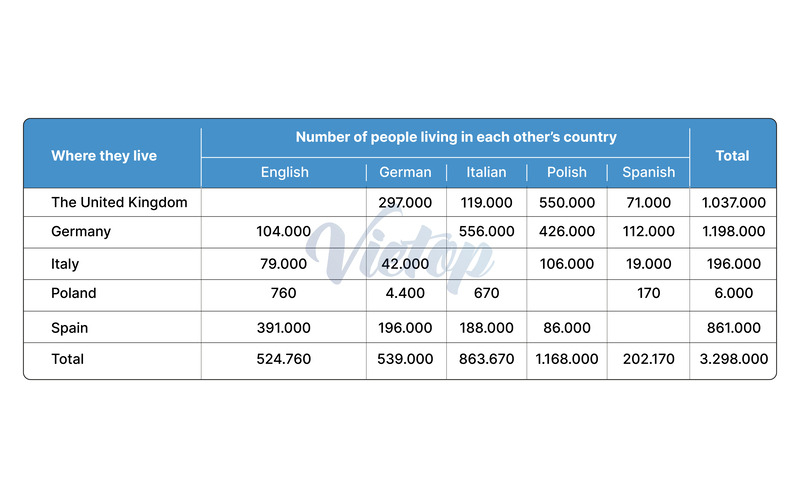Click the Poland row label
Image resolution: width=800 pixels, height=498 pixels.
(73, 293)
